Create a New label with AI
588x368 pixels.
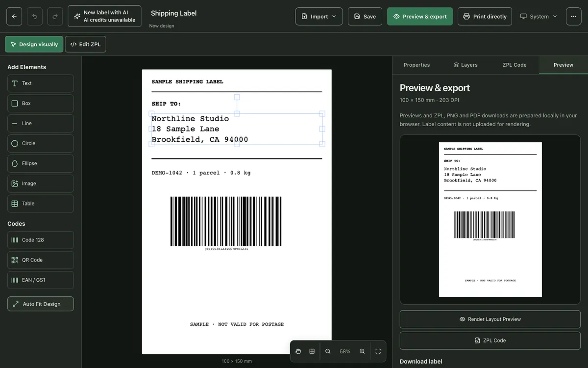click(x=104, y=16)
